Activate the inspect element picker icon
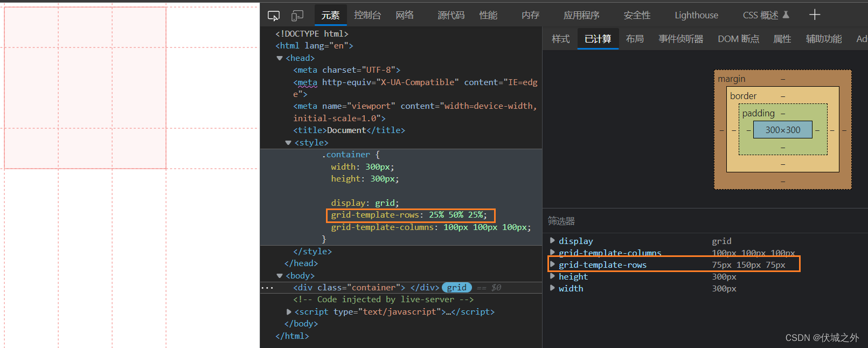 pyautogui.click(x=274, y=16)
